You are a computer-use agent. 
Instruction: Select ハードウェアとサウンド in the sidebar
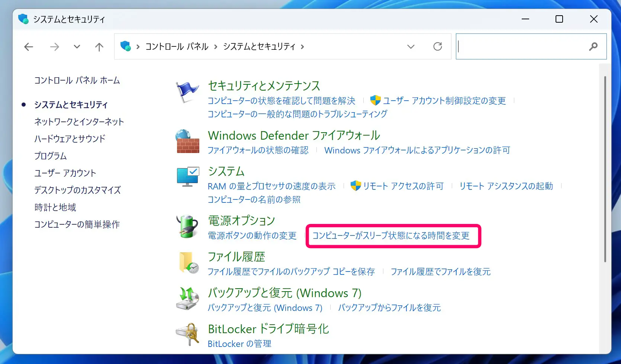(70, 139)
